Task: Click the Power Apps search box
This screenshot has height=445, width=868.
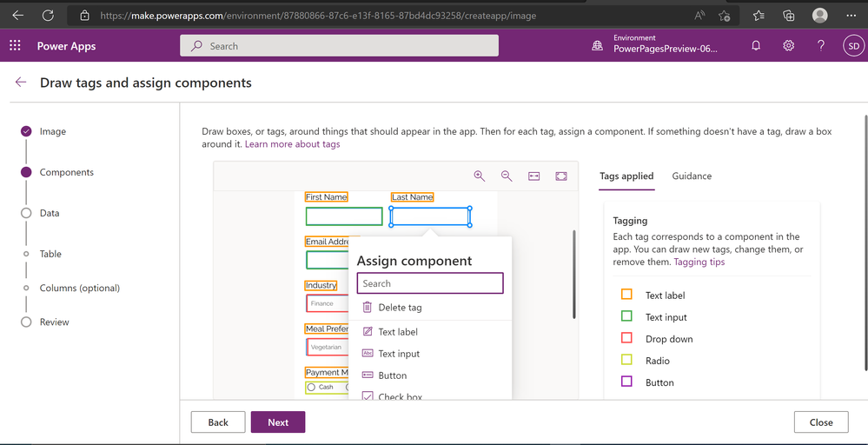Action: pyautogui.click(x=340, y=46)
